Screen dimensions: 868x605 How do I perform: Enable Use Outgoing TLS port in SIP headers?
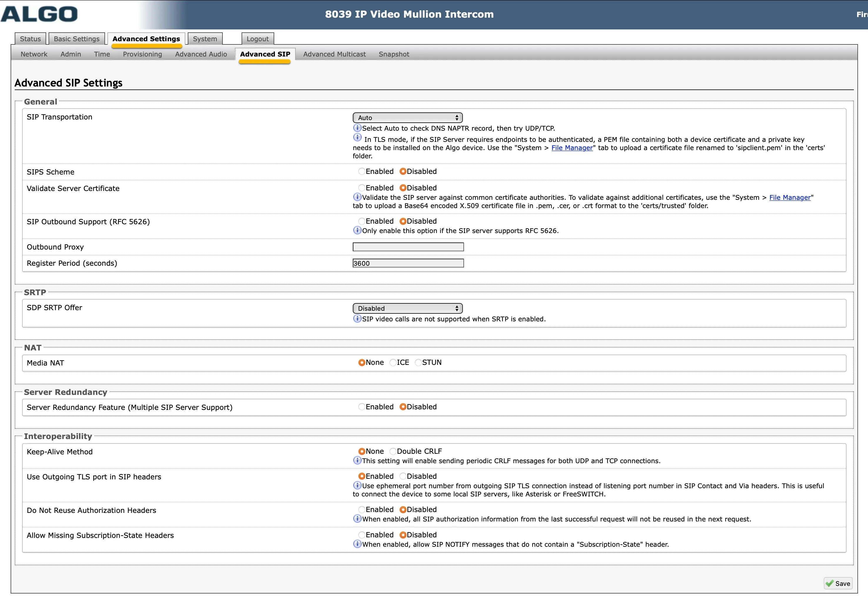(361, 476)
